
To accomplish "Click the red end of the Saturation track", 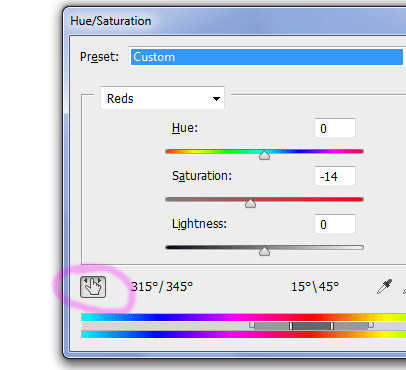I will click(357, 199).
